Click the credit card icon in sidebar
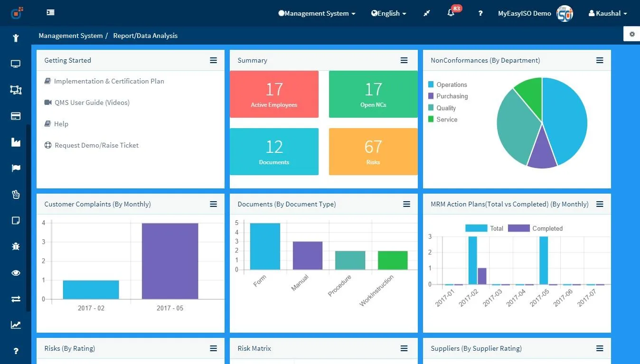 click(16, 116)
